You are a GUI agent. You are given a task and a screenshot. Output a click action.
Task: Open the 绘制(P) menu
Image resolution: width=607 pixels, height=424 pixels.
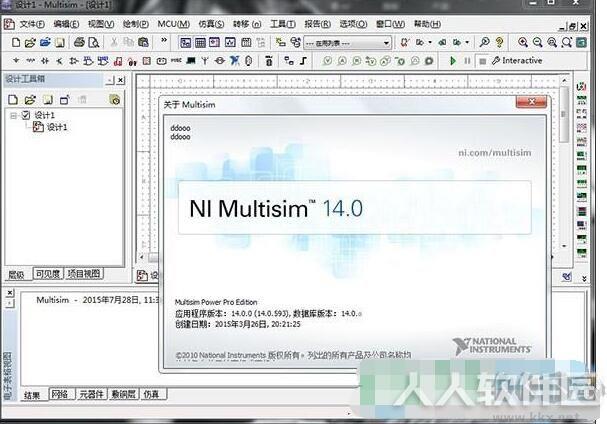pyautogui.click(x=135, y=24)
